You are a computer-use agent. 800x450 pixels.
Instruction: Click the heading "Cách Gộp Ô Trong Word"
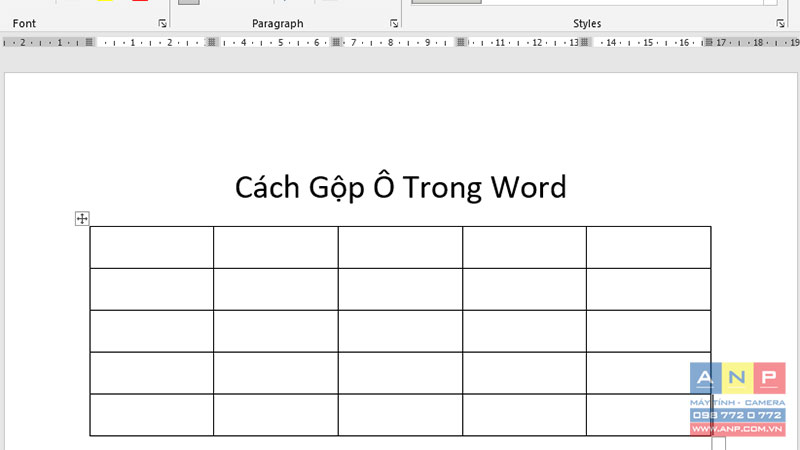401,187
